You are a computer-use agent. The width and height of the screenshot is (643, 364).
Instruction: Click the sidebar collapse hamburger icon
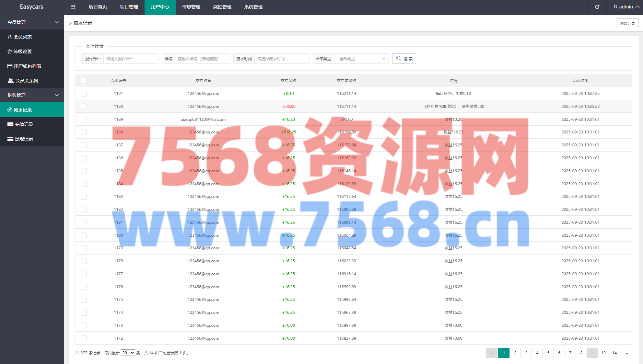click(x=73, y=7)
